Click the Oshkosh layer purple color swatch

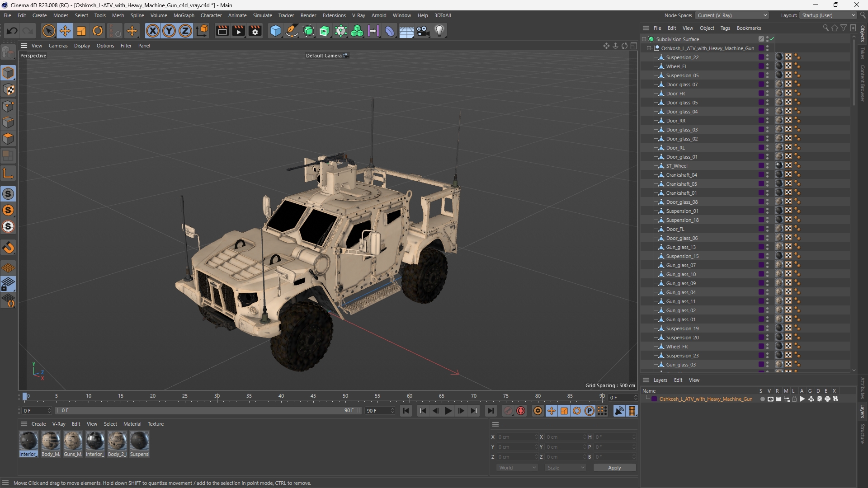point(654,399)
